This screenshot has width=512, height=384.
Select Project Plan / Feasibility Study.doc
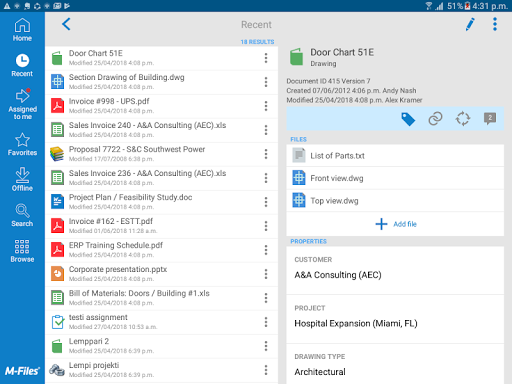tap(161, 202)
